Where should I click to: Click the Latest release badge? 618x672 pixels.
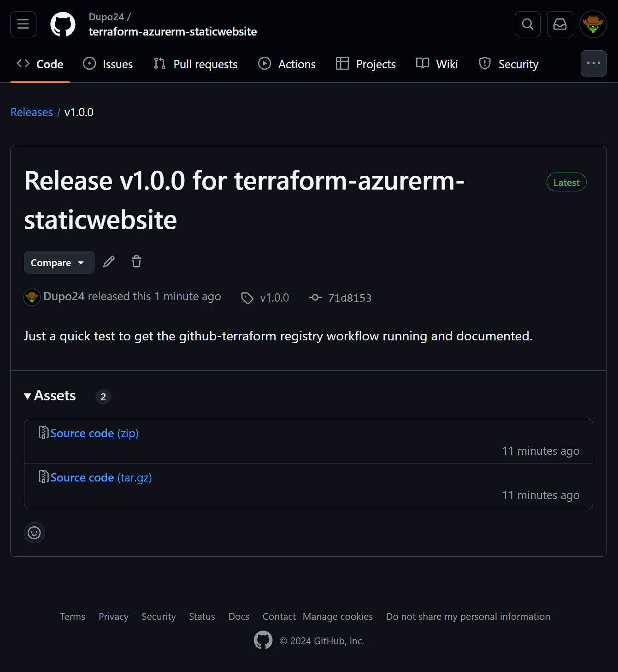coord(566,182)
